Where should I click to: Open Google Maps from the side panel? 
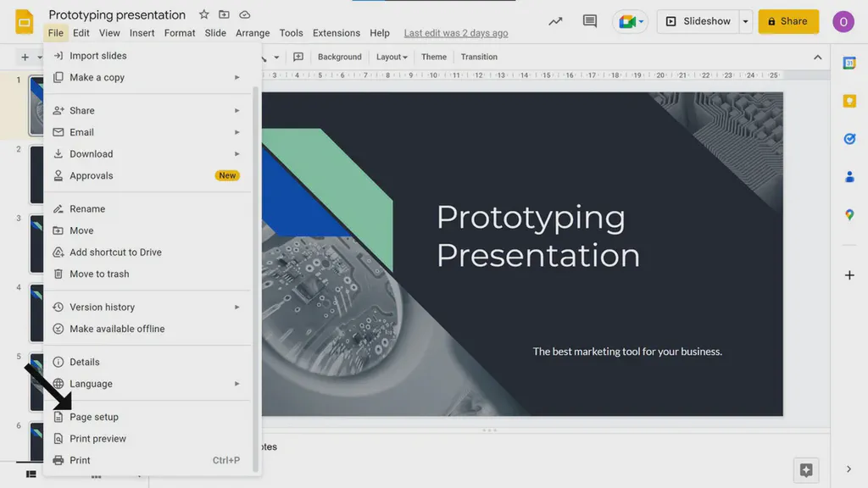pos(849,215)
